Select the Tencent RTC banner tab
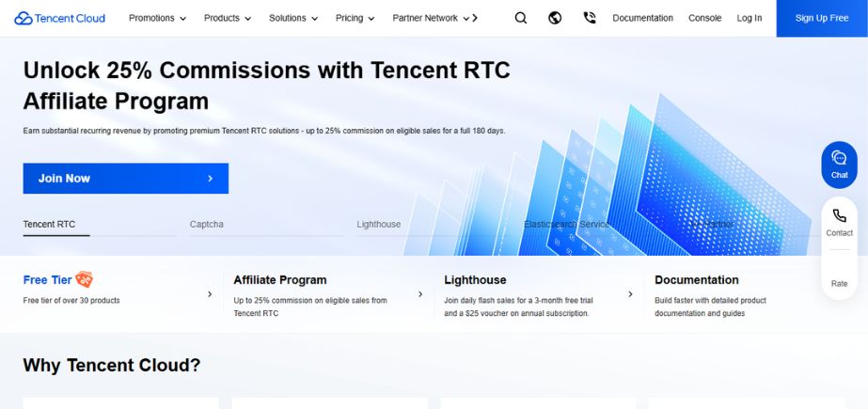The width and height of the screenshot is (868, 409). pyautogui.click(x=49, y=224)
